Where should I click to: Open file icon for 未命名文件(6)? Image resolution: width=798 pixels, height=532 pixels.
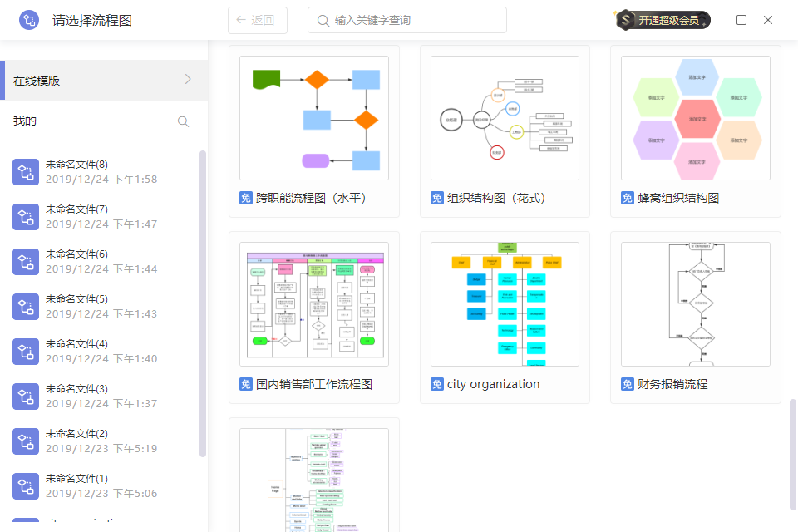(x=26, y=262)
